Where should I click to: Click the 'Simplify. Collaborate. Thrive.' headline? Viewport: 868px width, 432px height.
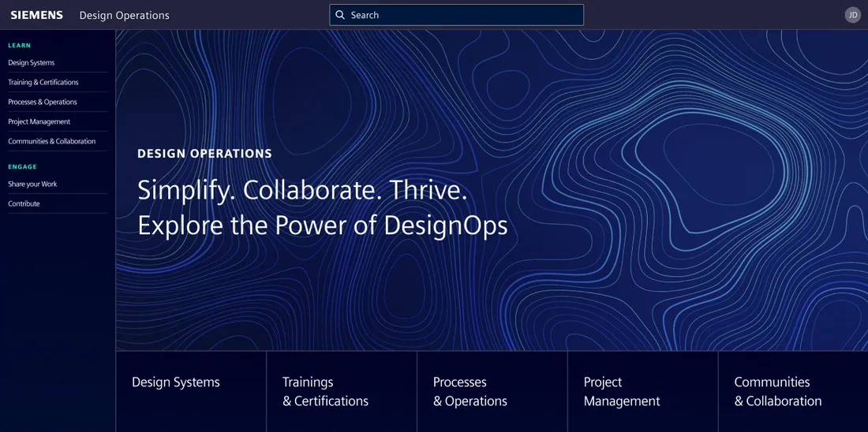tap(302, 190)
